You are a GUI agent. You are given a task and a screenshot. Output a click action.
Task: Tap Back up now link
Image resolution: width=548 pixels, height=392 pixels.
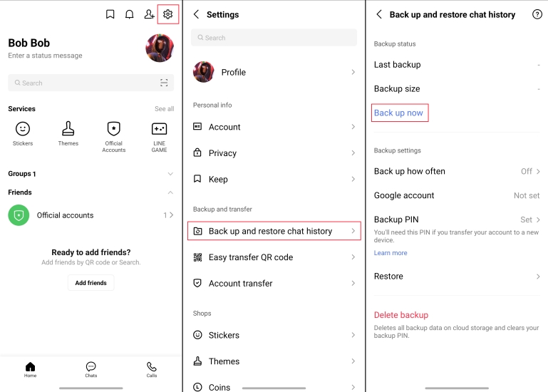tap(399, 113)
